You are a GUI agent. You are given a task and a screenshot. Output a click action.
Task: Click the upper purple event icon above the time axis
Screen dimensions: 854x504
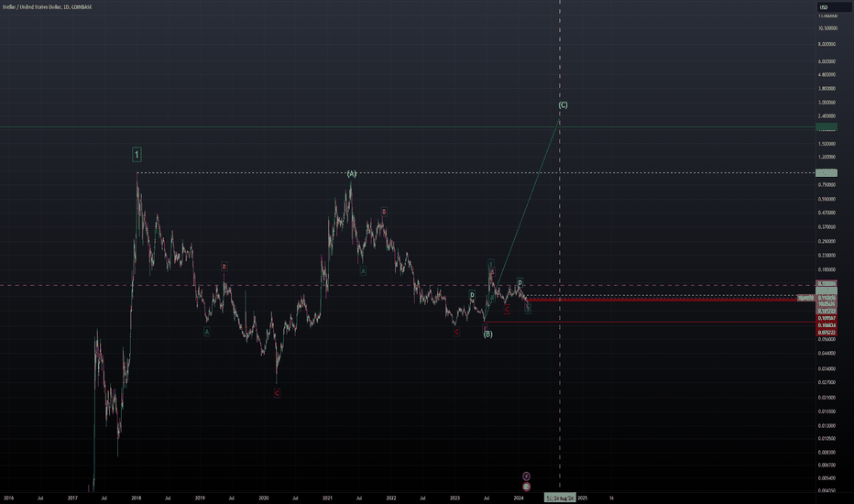[x=526, y=477]
